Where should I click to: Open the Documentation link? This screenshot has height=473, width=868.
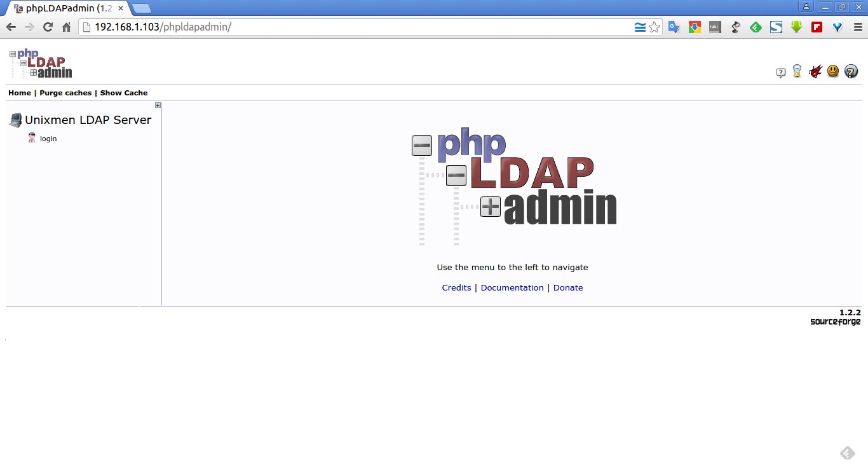click(x=512, y=288)
